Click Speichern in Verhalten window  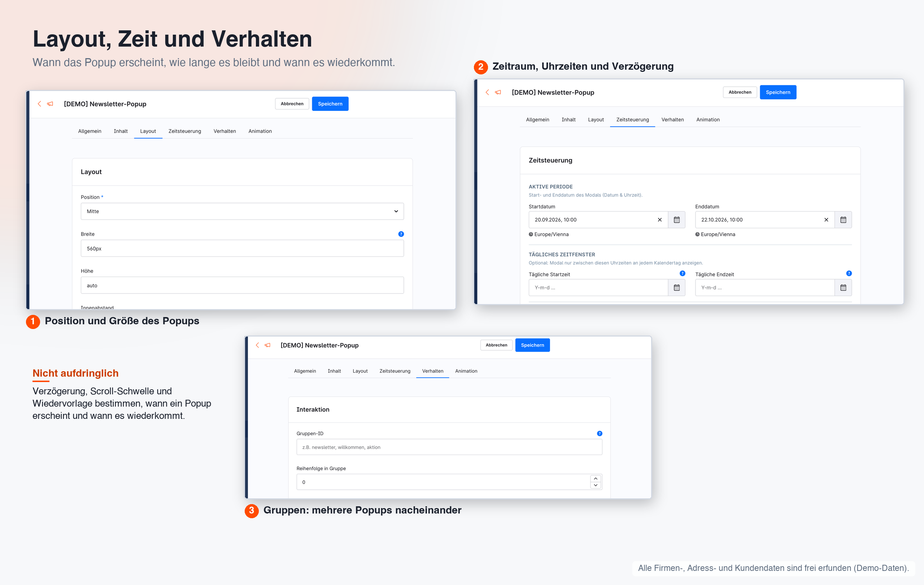point(532,345)
